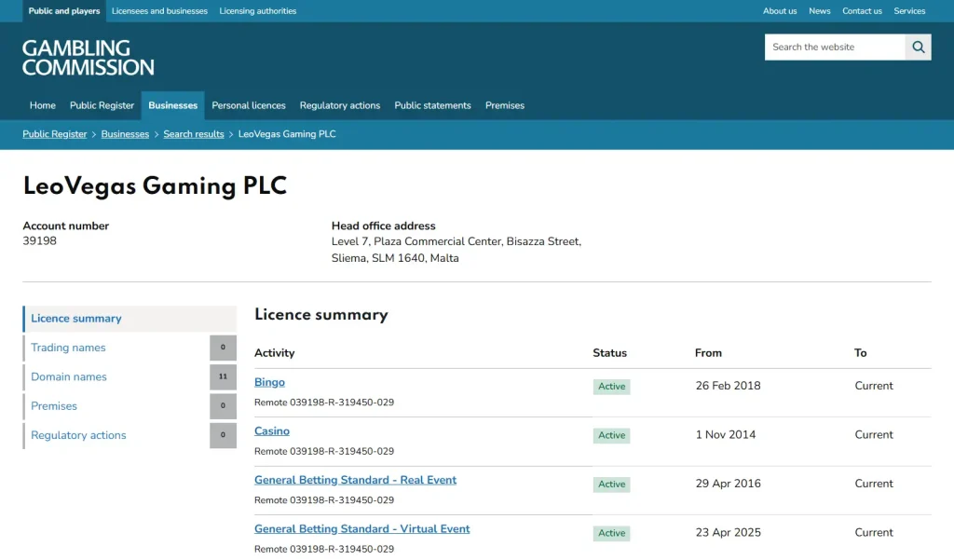Open Regulatory actions in navigation bar
The height and width of the screenshot is (560, 954).
(339, 105)
